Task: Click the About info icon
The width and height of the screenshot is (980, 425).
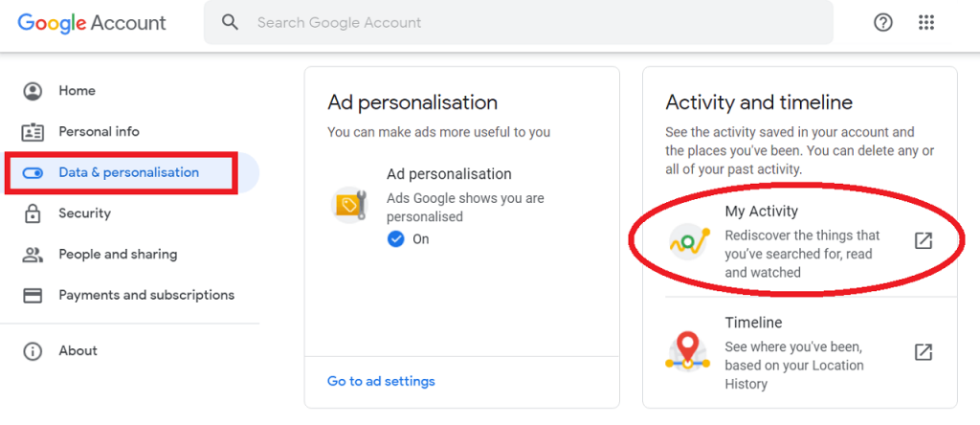Action: [x=33, y=351]
